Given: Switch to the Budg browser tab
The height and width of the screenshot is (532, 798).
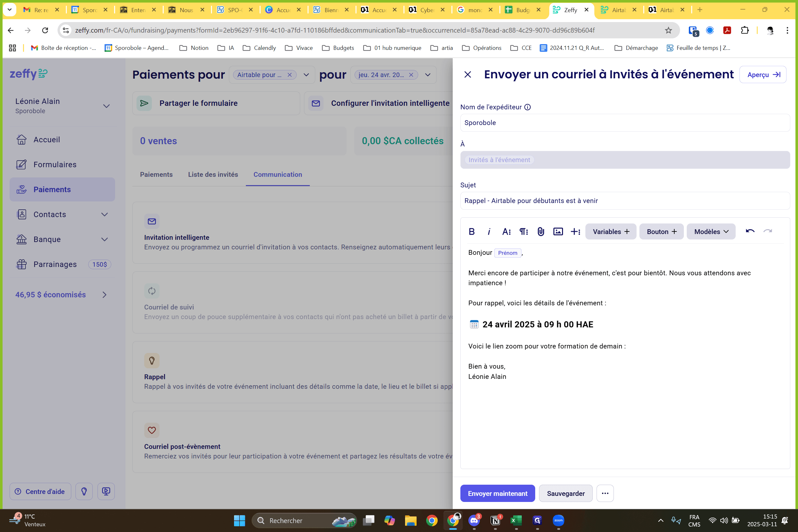Looking at the screenshot, I should (522, 10).
